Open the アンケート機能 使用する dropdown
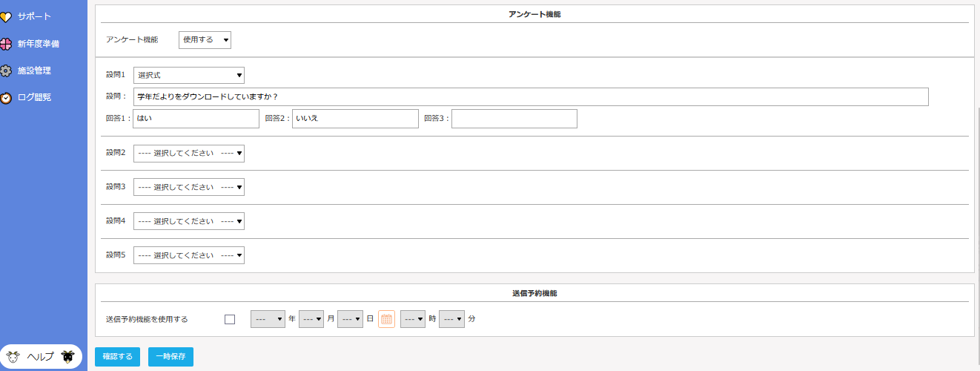The height and width of the screenshot is (371, 980). point(205,40)
